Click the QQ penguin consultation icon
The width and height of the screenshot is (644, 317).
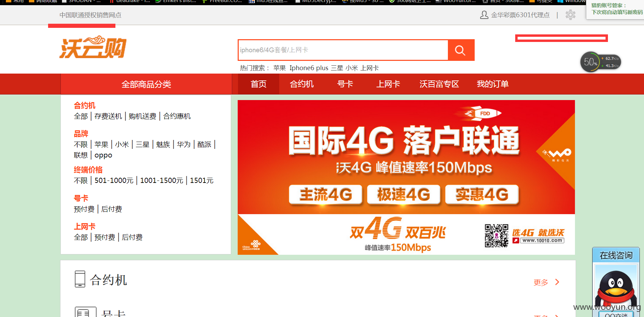(615, 289)
